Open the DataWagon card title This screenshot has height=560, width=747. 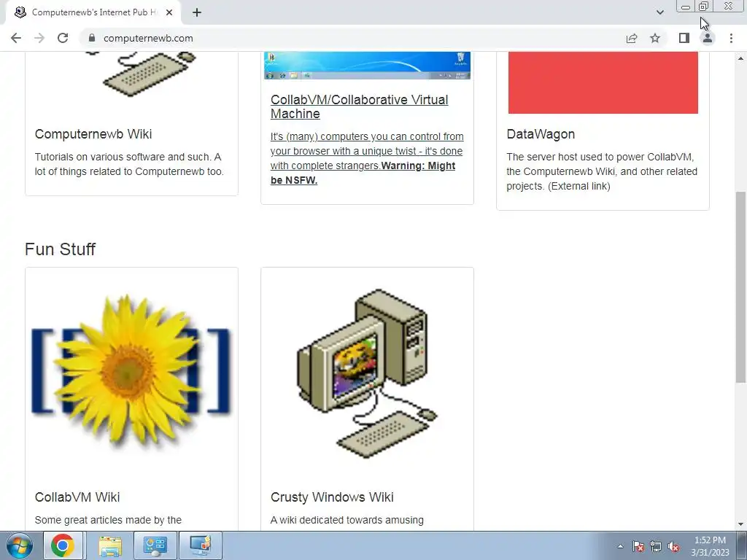click(x=541, y=134)
